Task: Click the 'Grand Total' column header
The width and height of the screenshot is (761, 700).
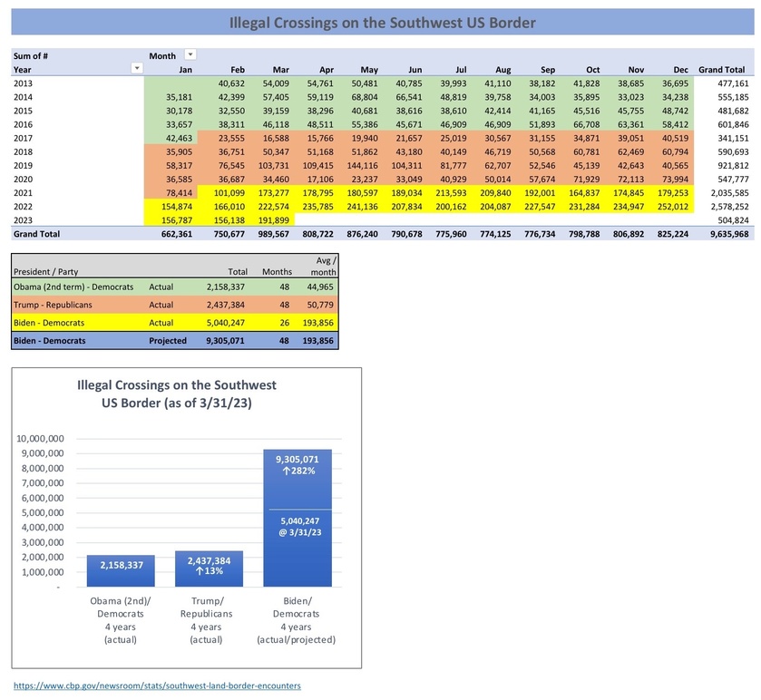Action: pyautogui.click(x=722, y=70)
